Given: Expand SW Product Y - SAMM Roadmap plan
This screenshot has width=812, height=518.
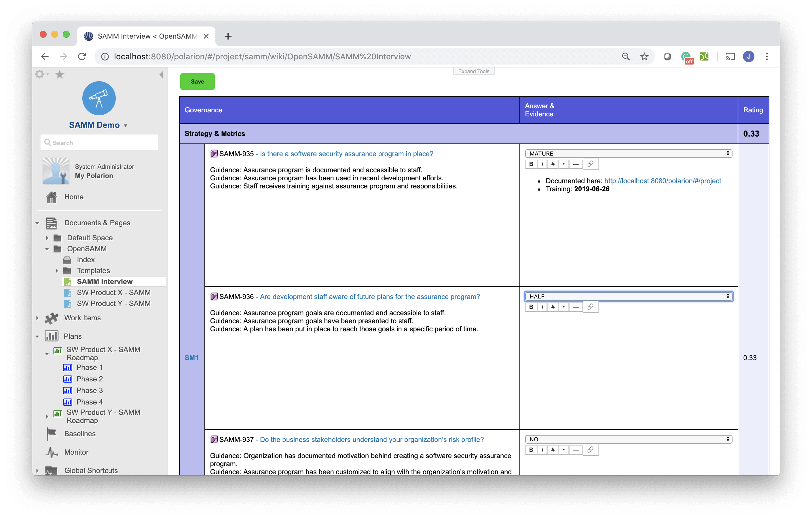Looking at the screenshot, I should 47,416.
